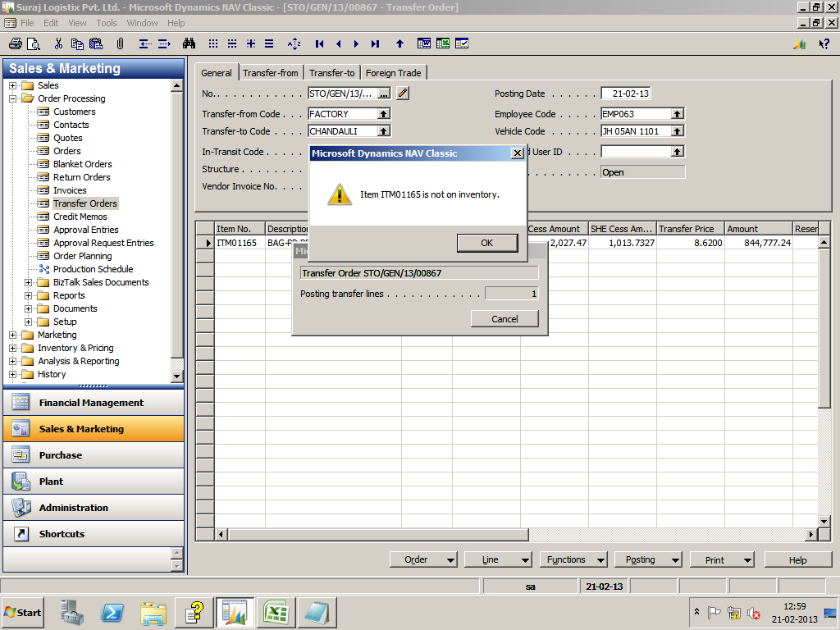The height and width of the screenshot is (630, 840).
Task: Click the volume icon in system tray
Action: pyautogui.click(x=754, y=613)
